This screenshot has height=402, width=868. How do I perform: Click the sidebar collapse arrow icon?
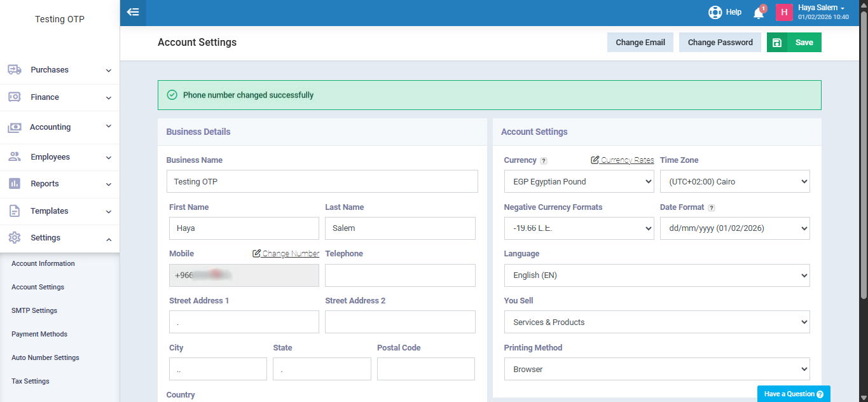[x=133, y=12]
